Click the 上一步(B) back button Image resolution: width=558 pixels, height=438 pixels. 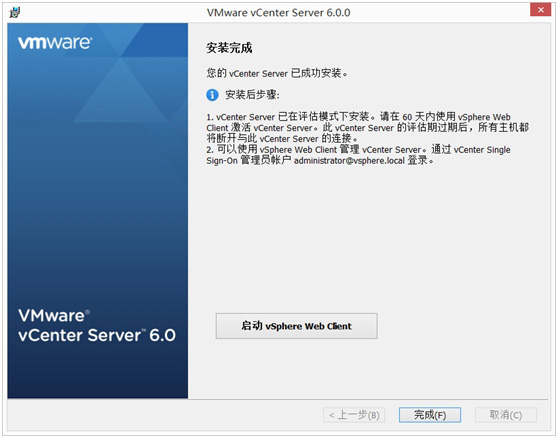[354, 415]
